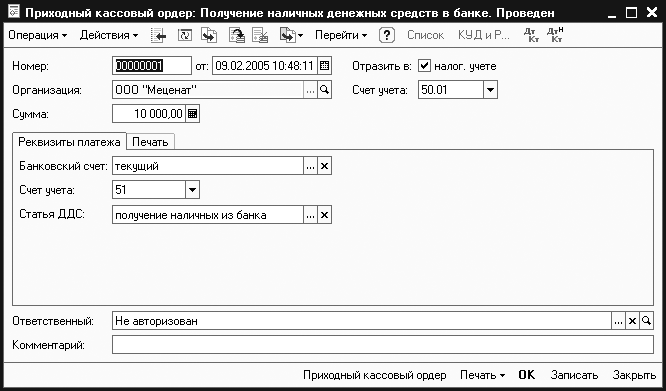Image resolution: width=666 pixels, height=391 pixels.
Task: Open the Перейти menu
Action: point(341,35)
